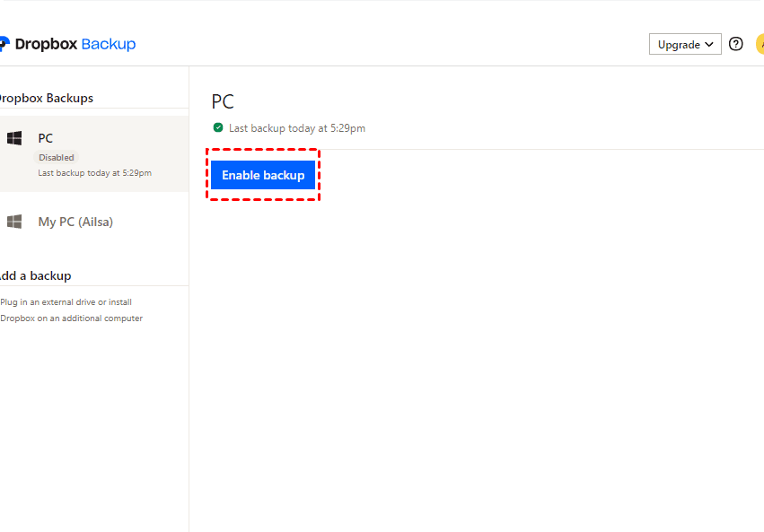Click sidebar 'Last backup today at 5:29pm' text
The height and width of the screenshot is (532, 764).
94,173
